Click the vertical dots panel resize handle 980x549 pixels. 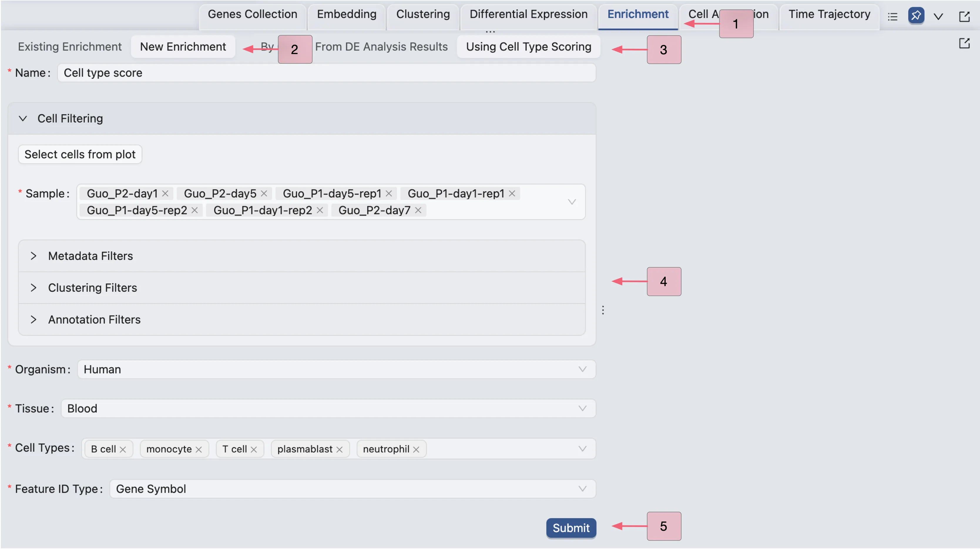(x=603, y=310)
